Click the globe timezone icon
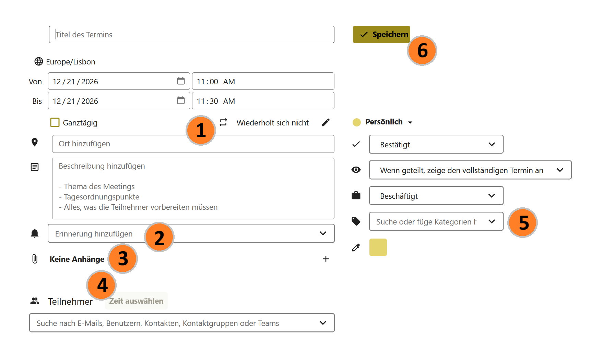 [39, 61]
